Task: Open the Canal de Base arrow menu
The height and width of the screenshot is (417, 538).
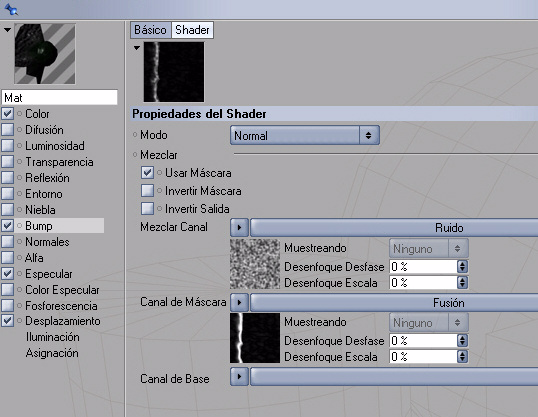Action: 239,377
